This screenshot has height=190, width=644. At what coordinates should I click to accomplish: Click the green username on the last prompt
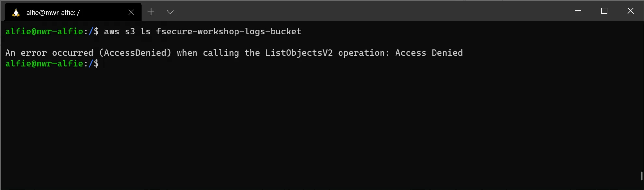coord(44,63)
